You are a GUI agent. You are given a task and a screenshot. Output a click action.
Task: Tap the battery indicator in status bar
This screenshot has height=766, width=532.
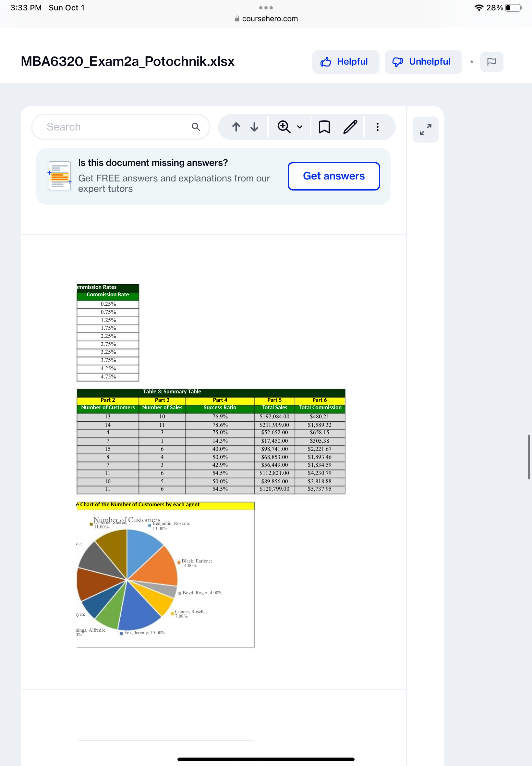pos(514,8)
